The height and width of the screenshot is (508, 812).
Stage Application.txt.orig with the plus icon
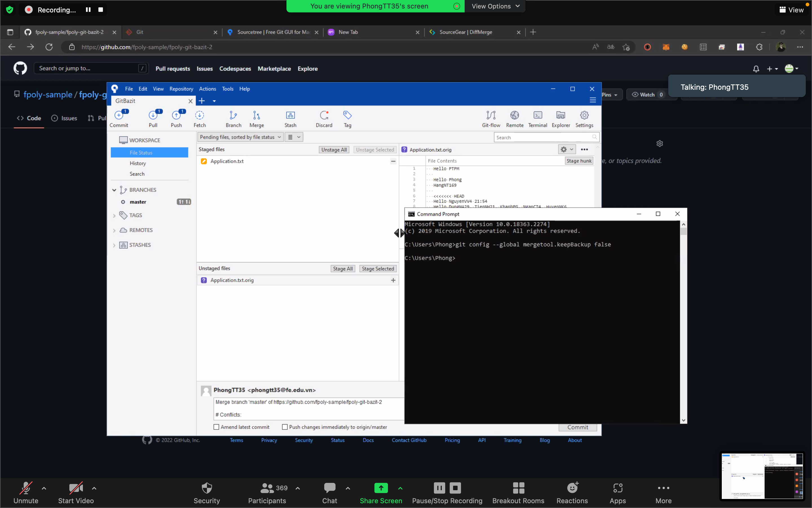[x=393, y=280]
